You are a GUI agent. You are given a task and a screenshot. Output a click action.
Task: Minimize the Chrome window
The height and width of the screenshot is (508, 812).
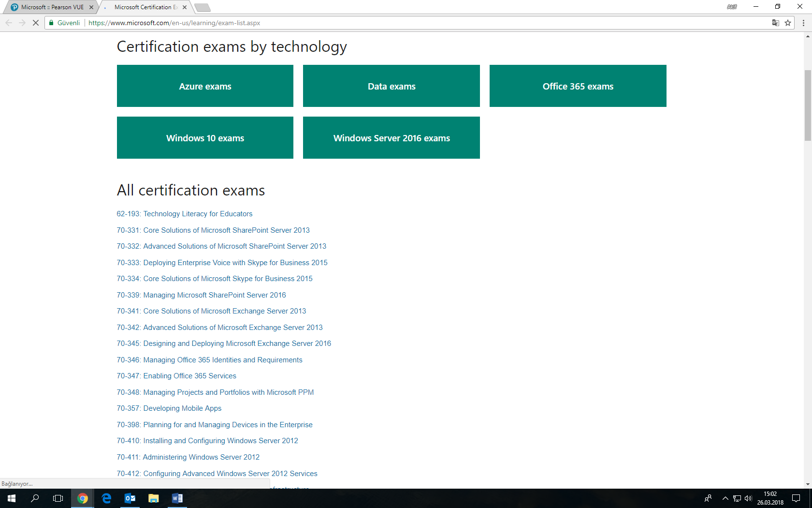[755, 6]
